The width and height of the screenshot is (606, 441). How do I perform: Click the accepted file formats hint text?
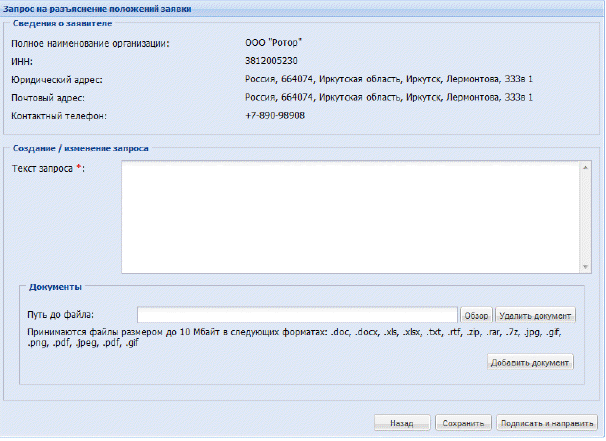pyautogui.click(x=294, y=337)
